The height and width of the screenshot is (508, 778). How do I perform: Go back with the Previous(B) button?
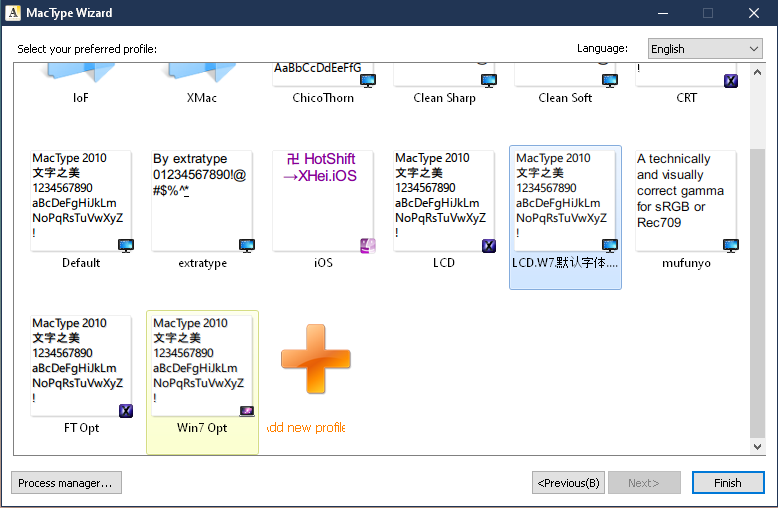tap(568, 483)
